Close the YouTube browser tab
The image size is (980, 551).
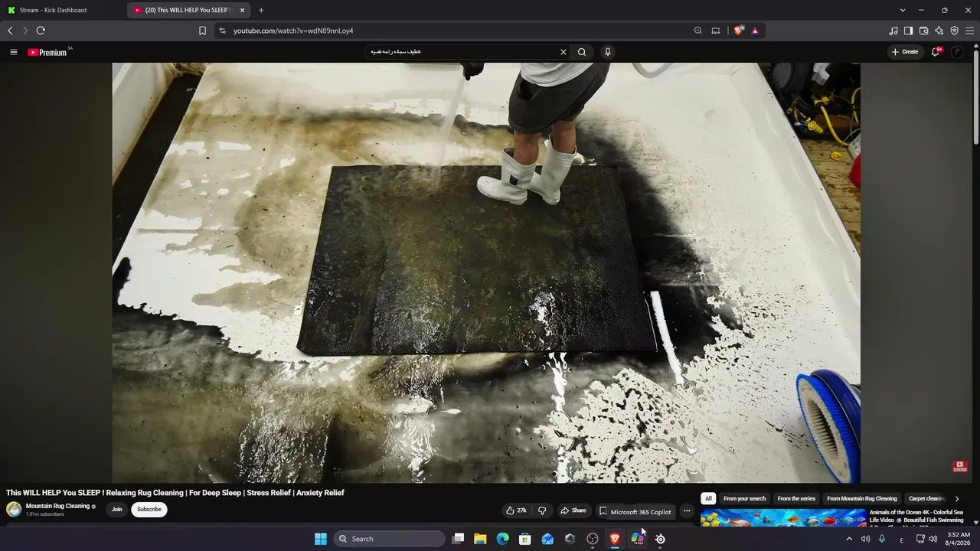click(243, 10)
